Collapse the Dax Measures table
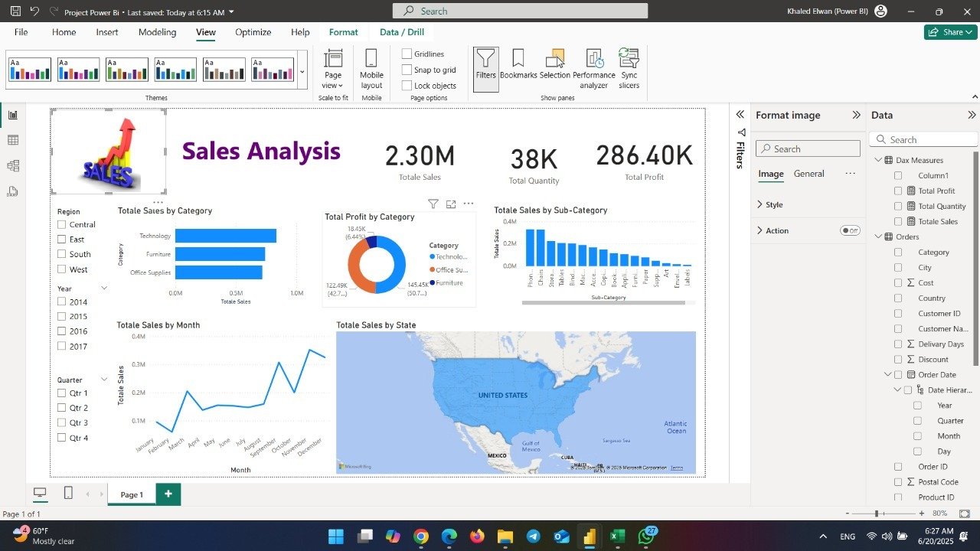The width and height of the screenshot is (980, 551). pyautogui.click(x=878, y=161)
